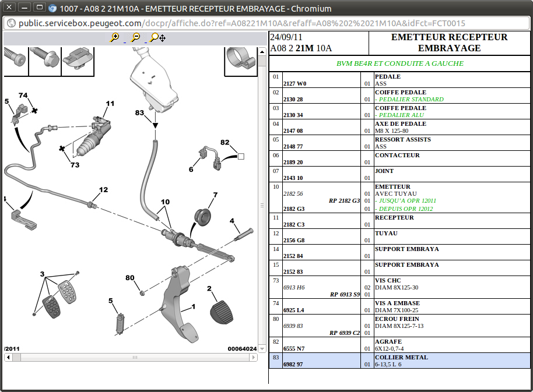This screenshot has width=533, height=392.
Task: Select the VIS A EMBASE description
Action: (398, 303)
